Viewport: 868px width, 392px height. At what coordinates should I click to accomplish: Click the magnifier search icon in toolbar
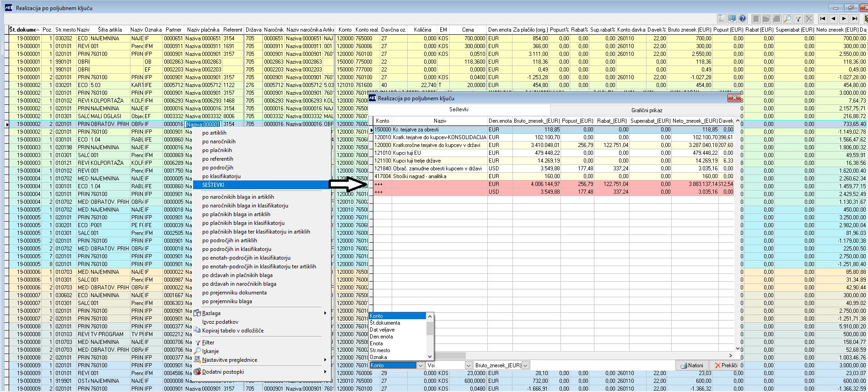point(787,19)
